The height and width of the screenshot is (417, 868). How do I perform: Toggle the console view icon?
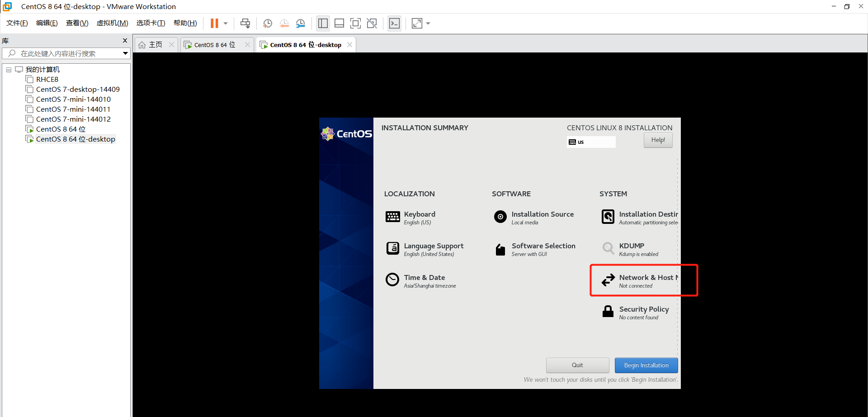[x=394, y=23]
